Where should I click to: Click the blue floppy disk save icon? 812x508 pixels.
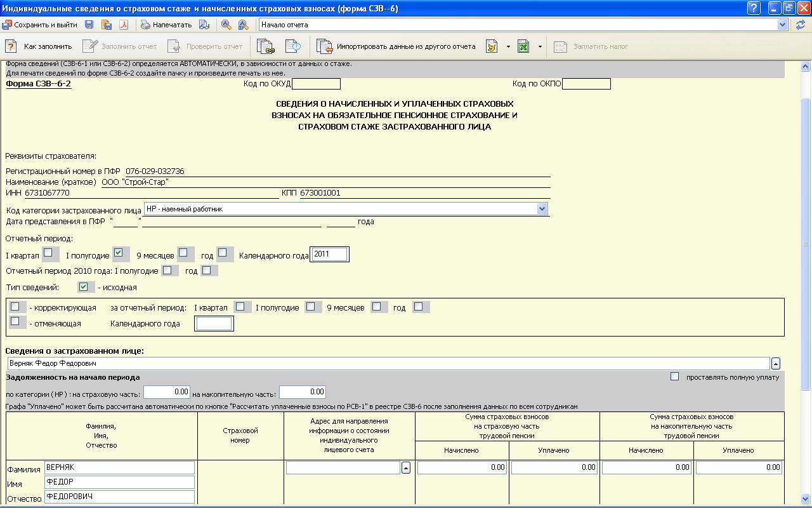[x=89, y=25]
